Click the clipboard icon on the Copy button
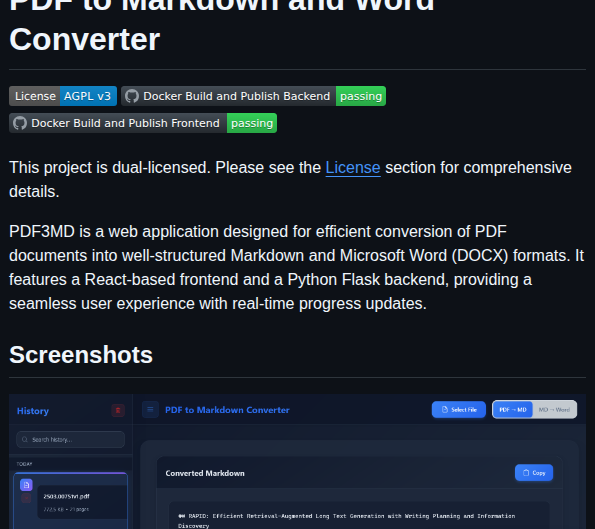The height and width of the screenshot is (529, 595). coord(526,473)
